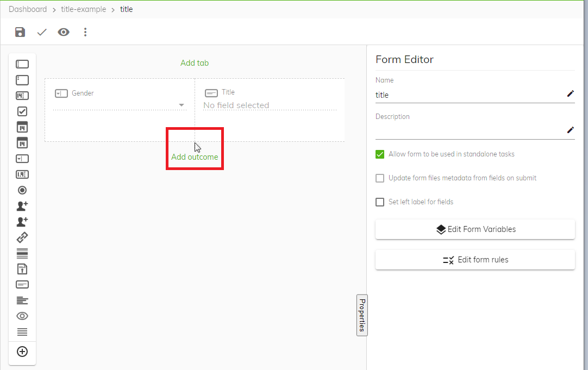Screen dimensions: 588x370
Task: Click Add tab above the form canvas
Action: click(195, 63)
